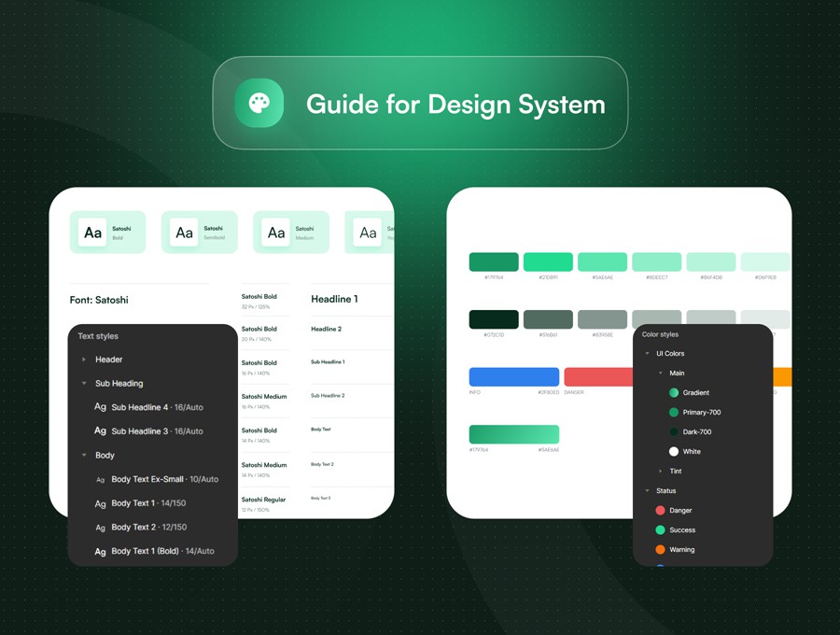This screenshot has height=635, width=840.
Task: Click the Aa icon on Satoshi Semibold card
Action: coord(185,233)
